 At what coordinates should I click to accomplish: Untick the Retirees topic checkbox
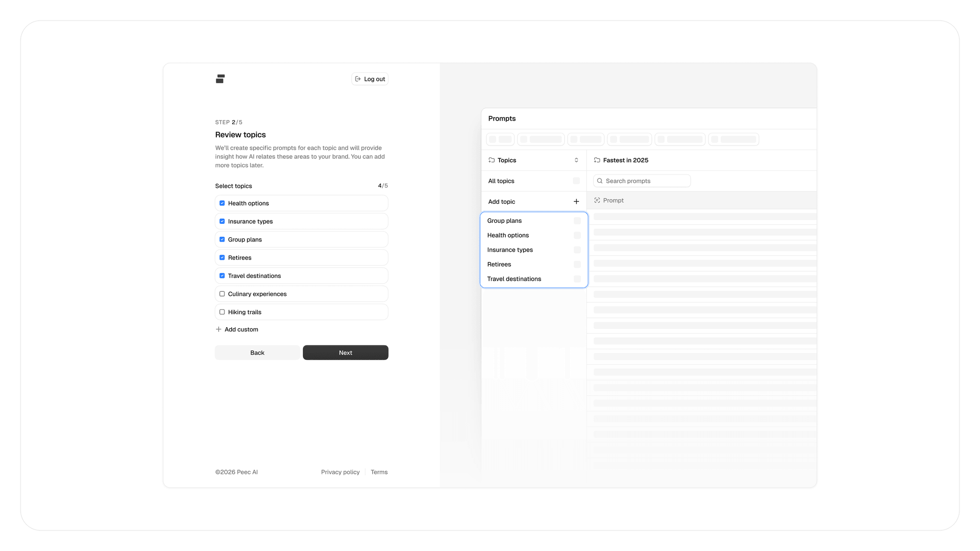coord(222,258)
